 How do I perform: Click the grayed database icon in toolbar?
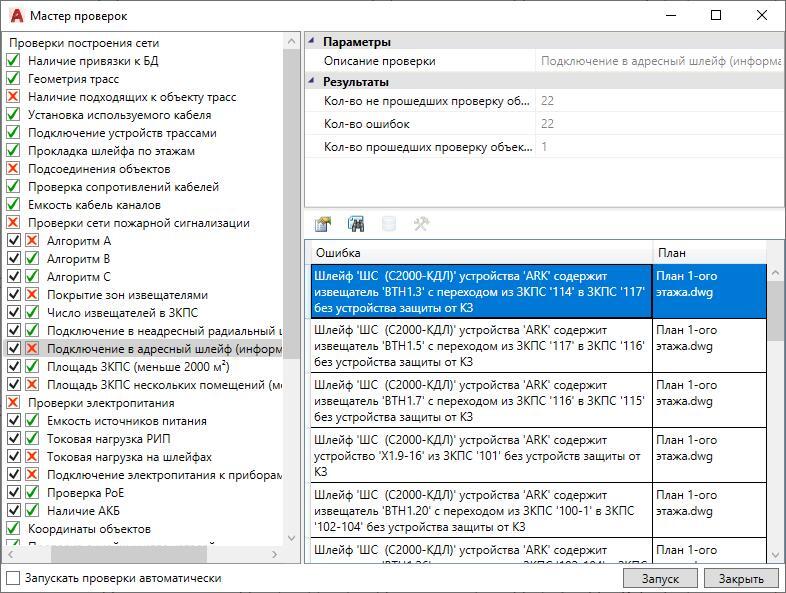388,224
